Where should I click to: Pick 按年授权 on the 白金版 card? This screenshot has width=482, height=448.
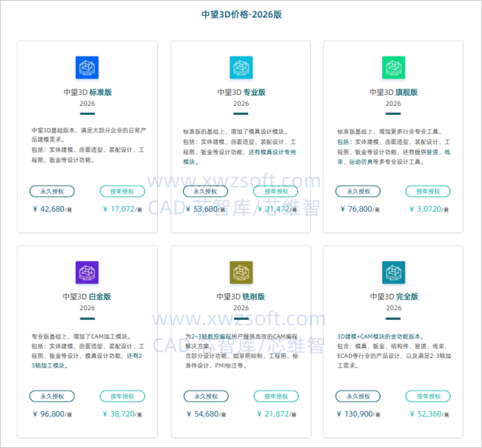[x=123, y=396]
